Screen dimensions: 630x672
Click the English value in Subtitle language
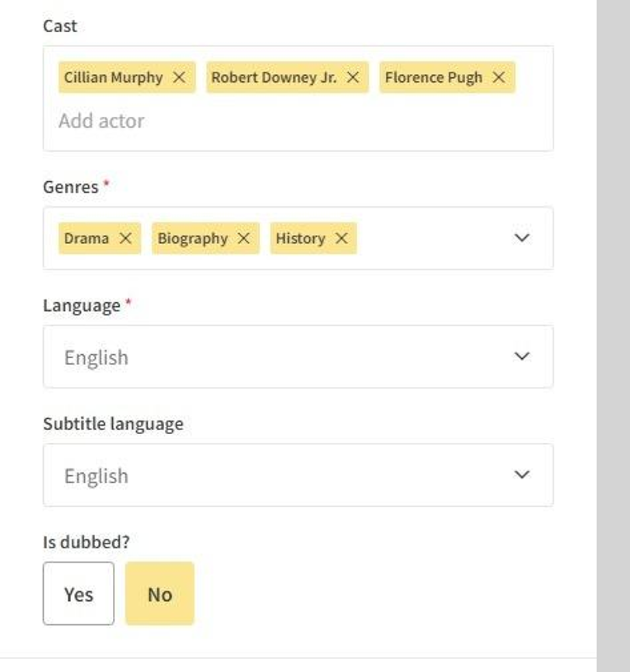[x=96, y=476]
